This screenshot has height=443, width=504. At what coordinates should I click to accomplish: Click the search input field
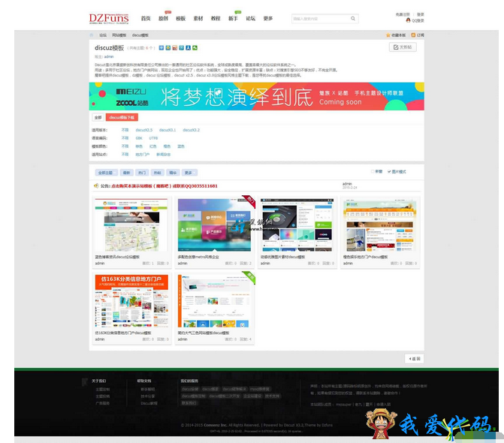[321, 19]
